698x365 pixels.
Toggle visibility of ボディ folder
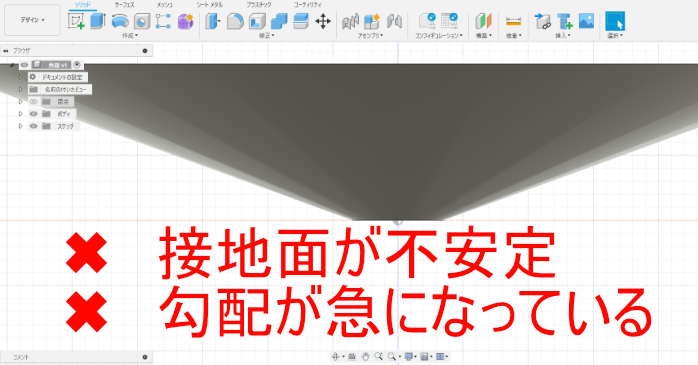click(x=33, y=114)
